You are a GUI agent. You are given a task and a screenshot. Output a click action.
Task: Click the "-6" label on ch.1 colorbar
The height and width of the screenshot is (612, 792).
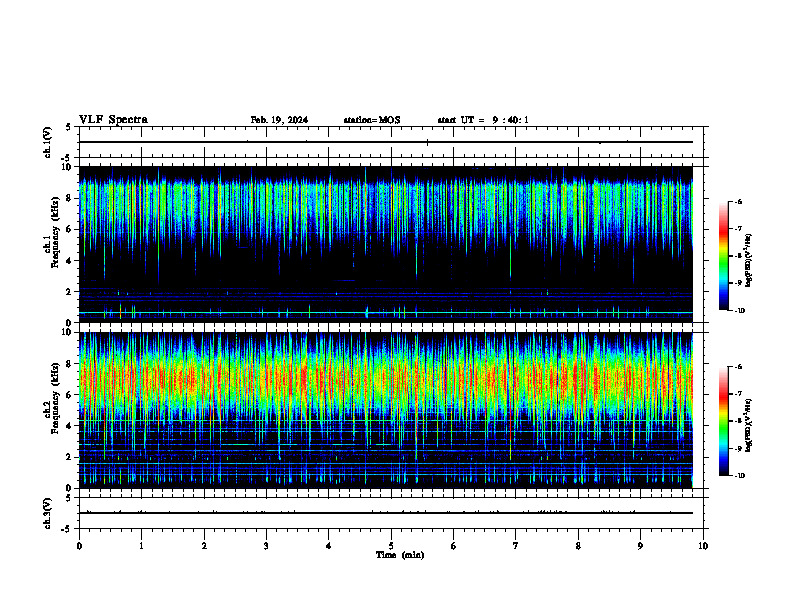[x=739, y=201]
